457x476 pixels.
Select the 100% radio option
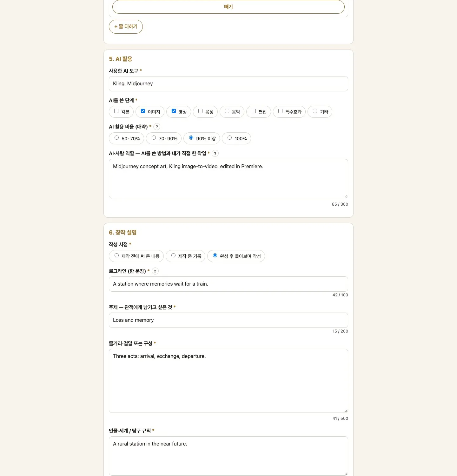click(x=229, y=138)
